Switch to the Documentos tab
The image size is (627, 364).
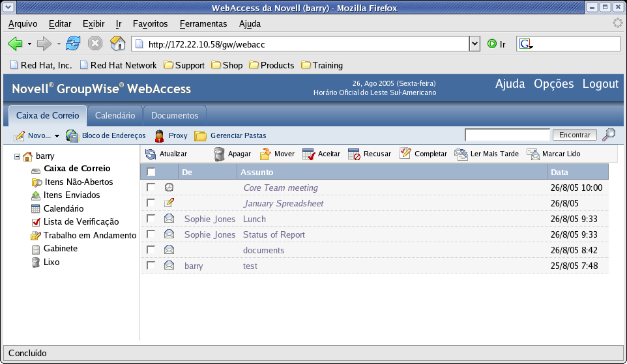pos(175,115)
